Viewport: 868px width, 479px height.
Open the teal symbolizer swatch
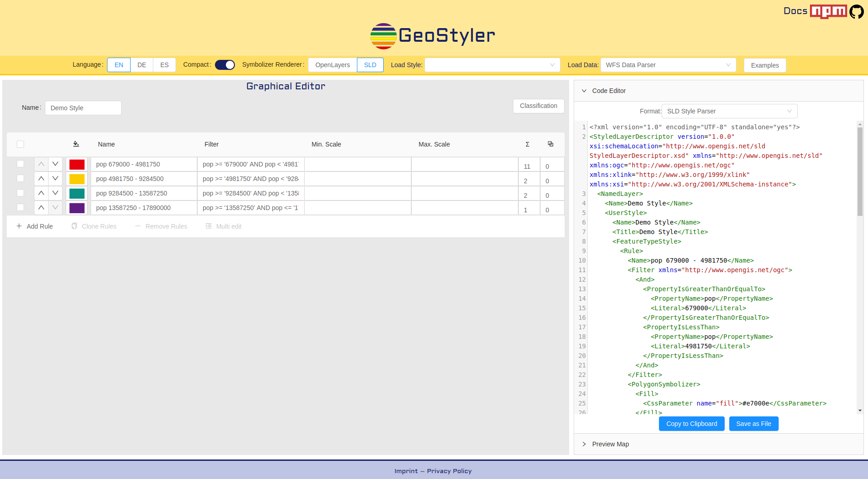77,193
